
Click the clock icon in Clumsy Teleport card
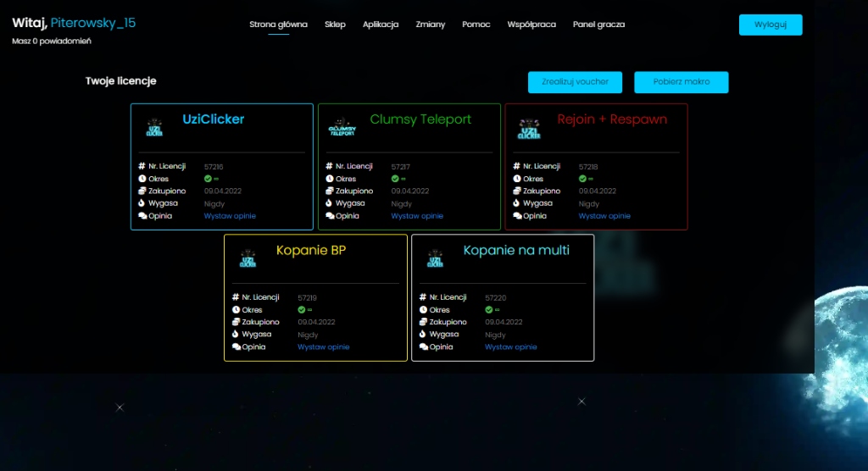[x=330, y=179]
